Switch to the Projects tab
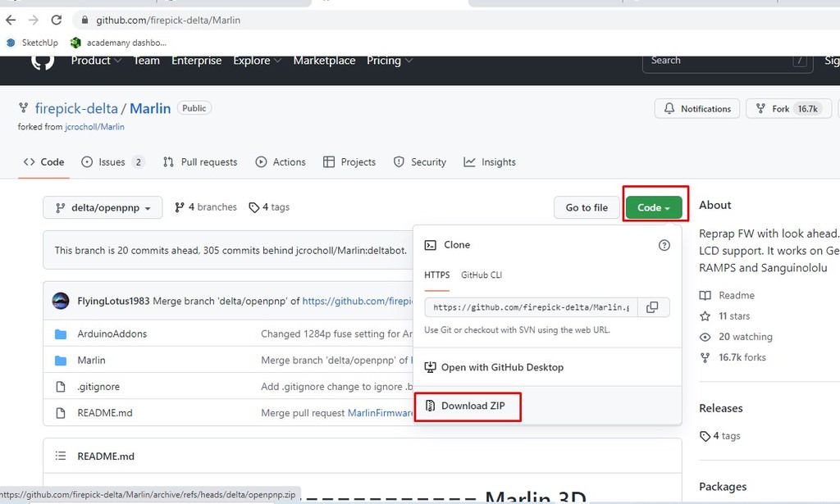Viewport: 840px width, 504px height. pos(349,161)
